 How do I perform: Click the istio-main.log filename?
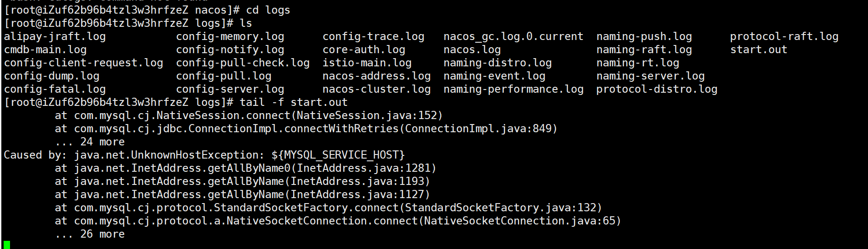click(367, 63)
